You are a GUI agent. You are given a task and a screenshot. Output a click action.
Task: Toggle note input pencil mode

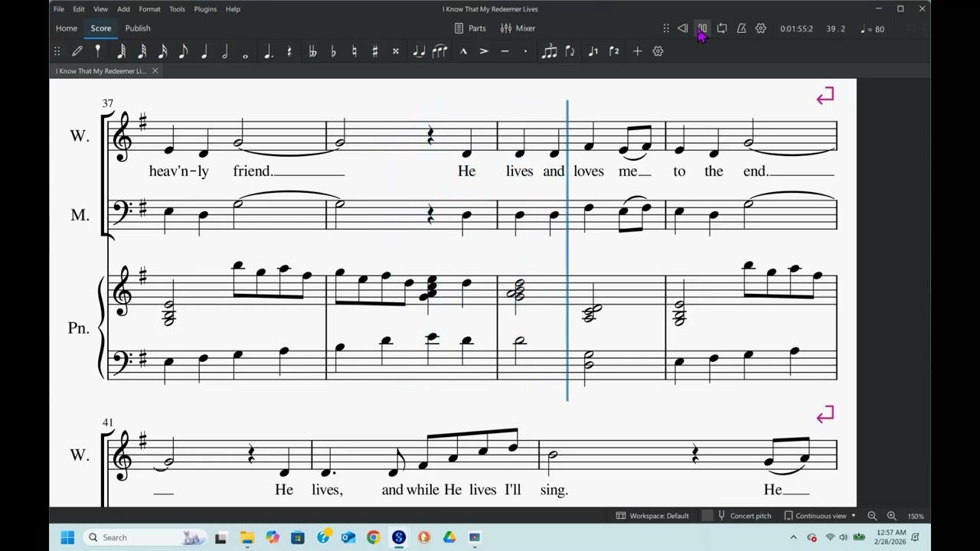(x=77, y=51)
